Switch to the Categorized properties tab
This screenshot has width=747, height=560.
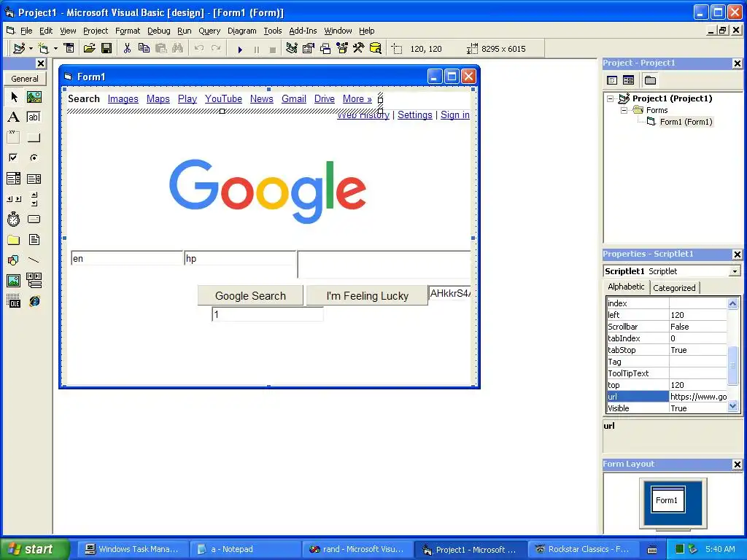point(674,287)
